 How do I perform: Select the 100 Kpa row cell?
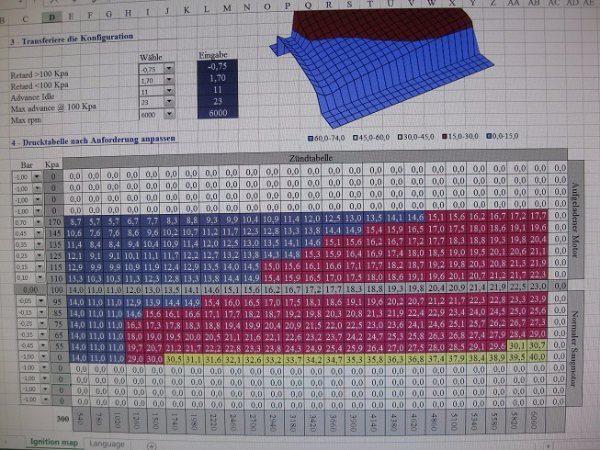tap(53, 289)
